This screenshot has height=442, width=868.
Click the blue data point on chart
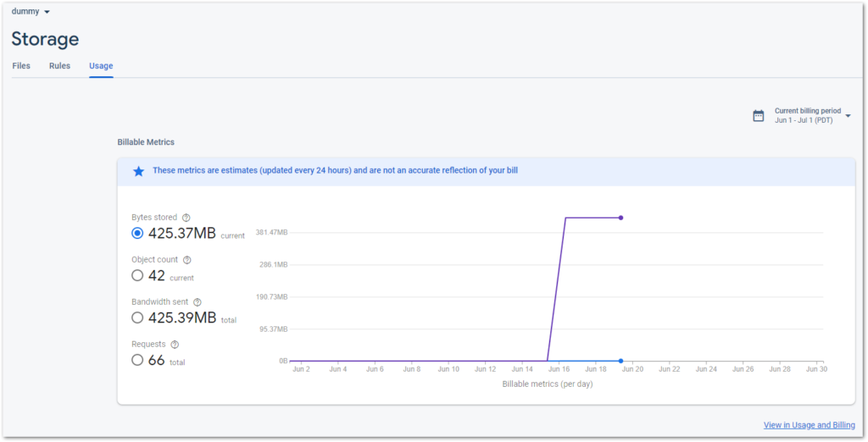(620, 361)
